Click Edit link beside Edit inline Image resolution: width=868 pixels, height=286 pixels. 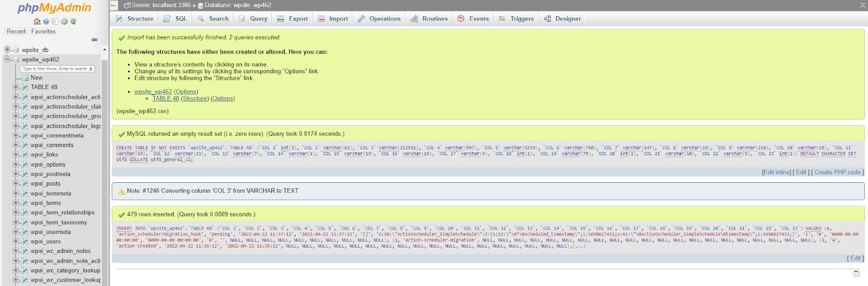pos(801,172)
